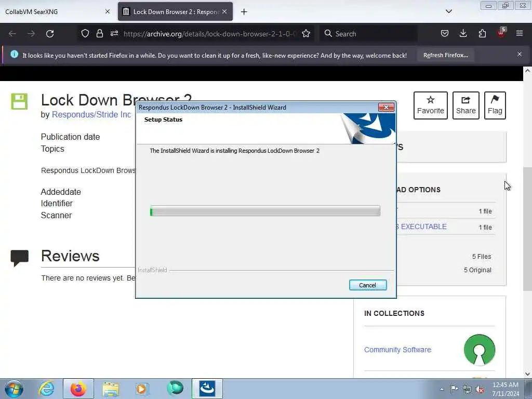This screenshot has width=532, height=399.
Task: Click the '5 Files' text
Action: pos(482,257)
